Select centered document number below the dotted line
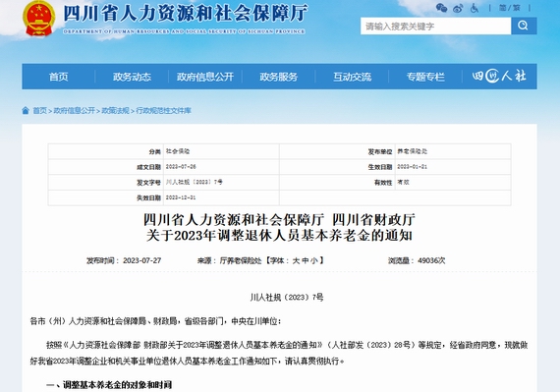 (287, 297)
